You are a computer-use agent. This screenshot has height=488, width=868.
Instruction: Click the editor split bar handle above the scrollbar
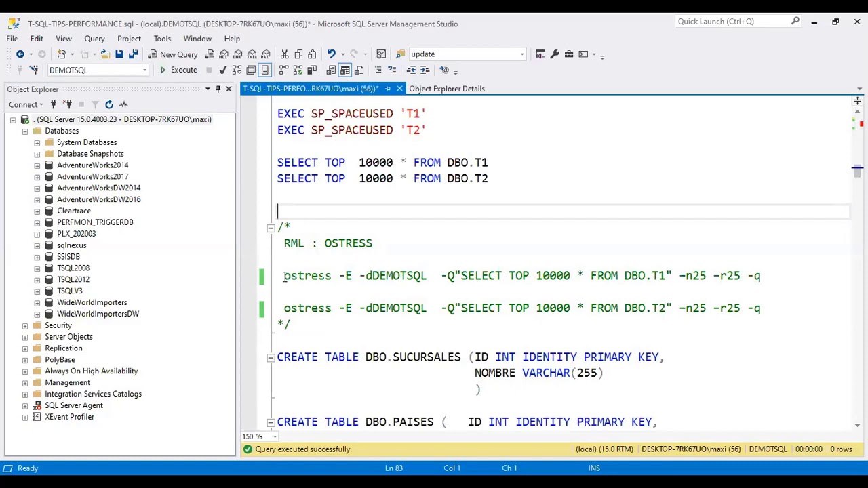coord(857,101)
